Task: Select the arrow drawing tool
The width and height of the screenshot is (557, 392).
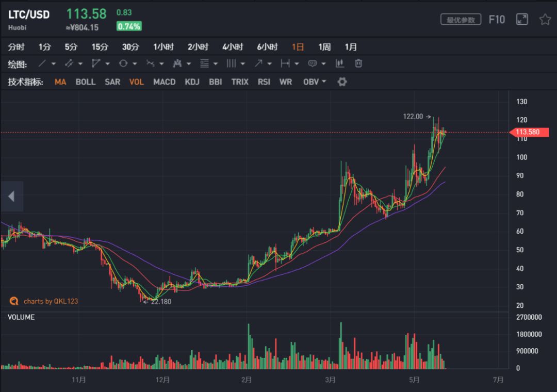Action: [258, 63]
